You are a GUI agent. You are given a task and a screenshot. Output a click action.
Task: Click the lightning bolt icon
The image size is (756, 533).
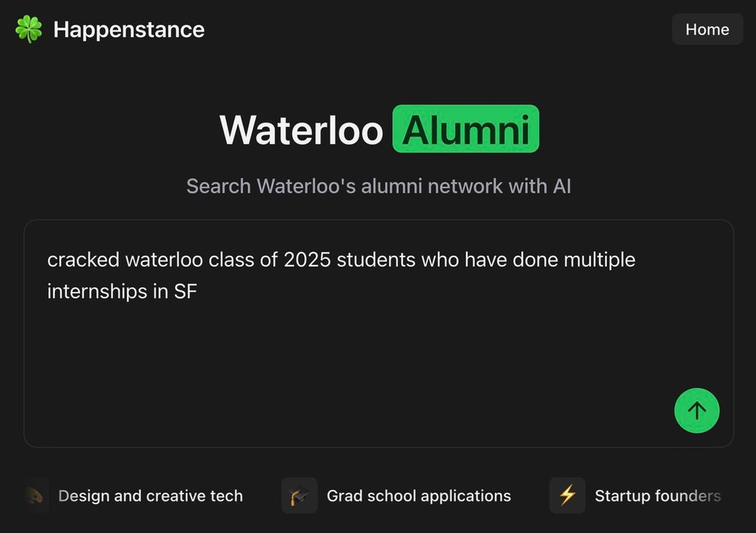click(567, 496)
